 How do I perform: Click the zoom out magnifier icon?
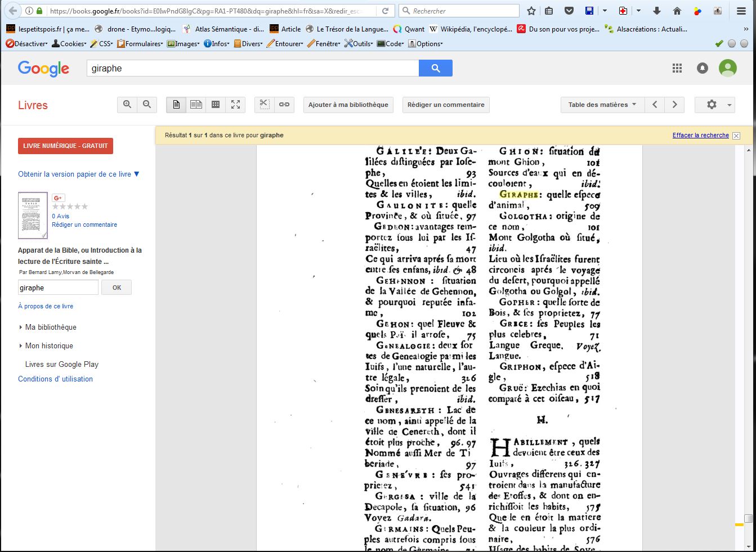[x=147, y=105]
